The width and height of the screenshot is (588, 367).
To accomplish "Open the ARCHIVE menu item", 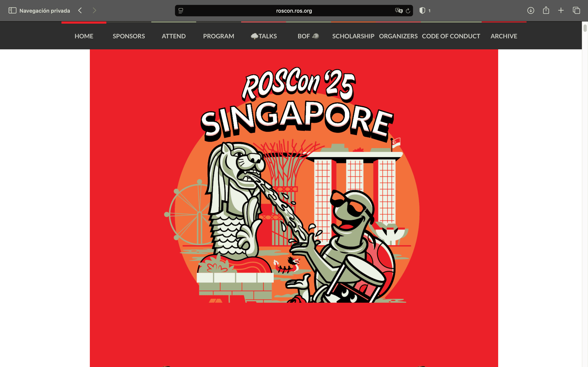I will coord(504,36).
